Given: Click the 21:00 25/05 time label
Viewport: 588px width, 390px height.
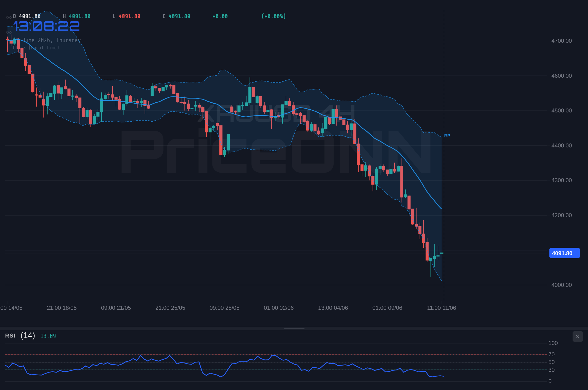Looking at the screenshot, I should coord(170,308).
